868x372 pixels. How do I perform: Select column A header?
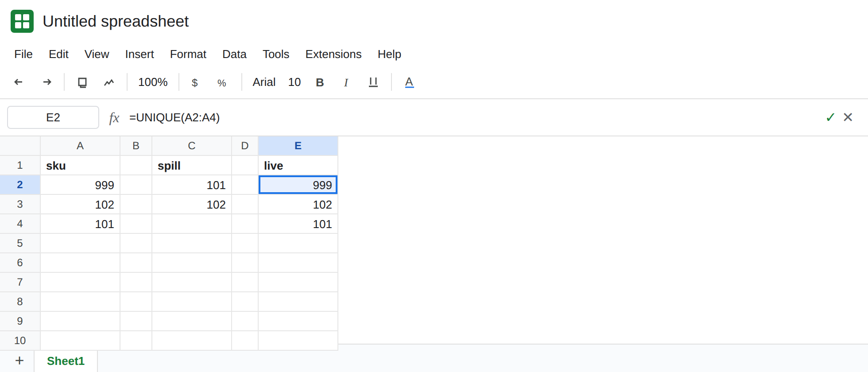(x=80, y=146)
